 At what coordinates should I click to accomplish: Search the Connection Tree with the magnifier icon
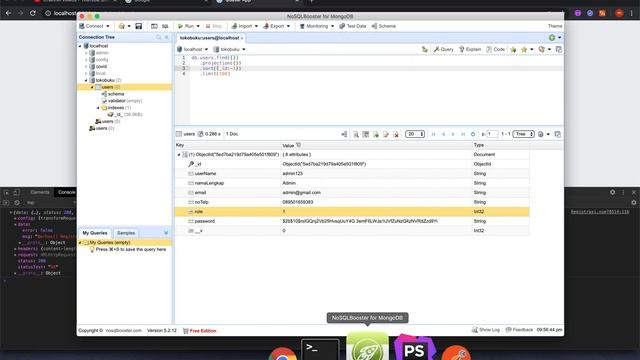coord(158,37)
